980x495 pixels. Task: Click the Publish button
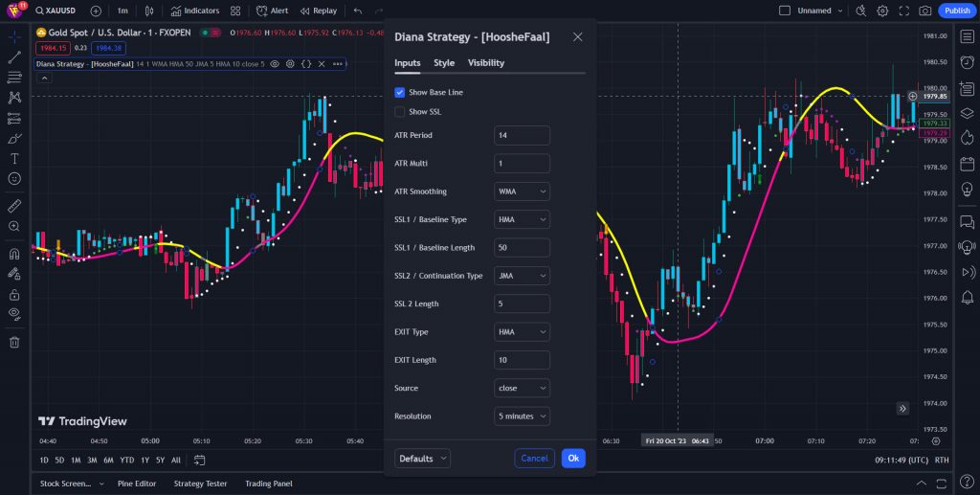coord(957,11)
